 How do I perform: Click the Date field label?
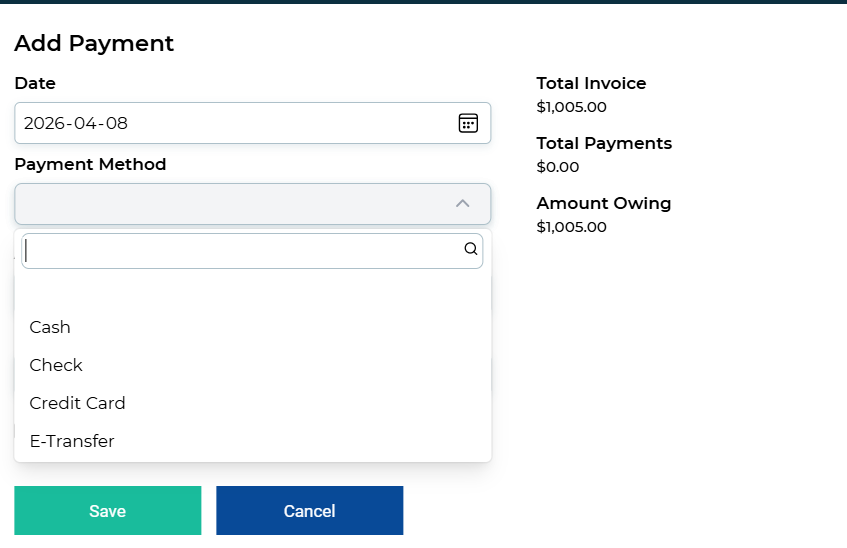coord(35,83)
